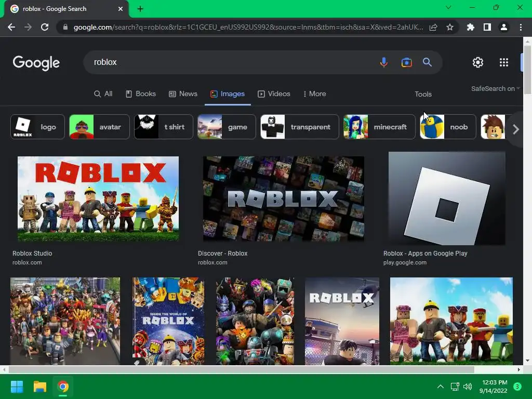Click the Discover - Roblox title link
This screenshot has height=399, width=532.
click(222, 254)
